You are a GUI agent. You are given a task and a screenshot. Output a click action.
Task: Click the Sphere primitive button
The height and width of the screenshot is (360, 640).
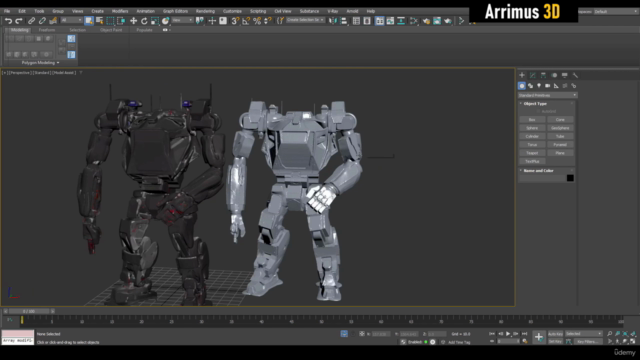click(x=532, y=128)
